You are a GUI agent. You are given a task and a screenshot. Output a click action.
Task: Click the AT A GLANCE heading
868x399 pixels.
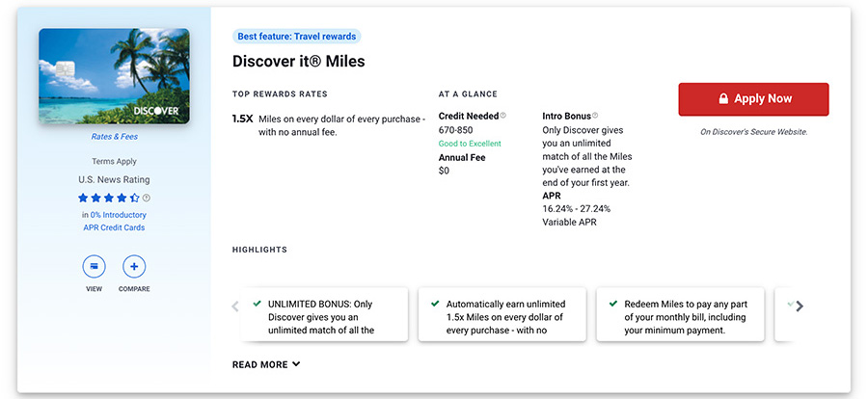468,94
